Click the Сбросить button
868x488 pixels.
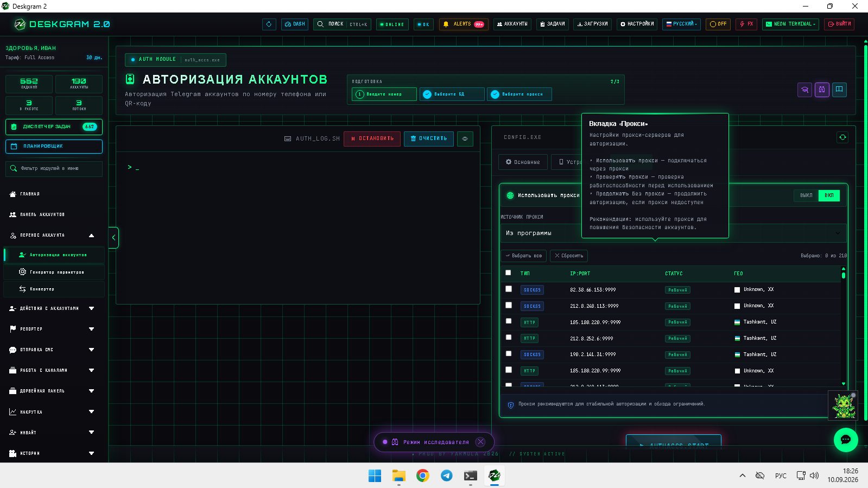[x=569, y=256]
